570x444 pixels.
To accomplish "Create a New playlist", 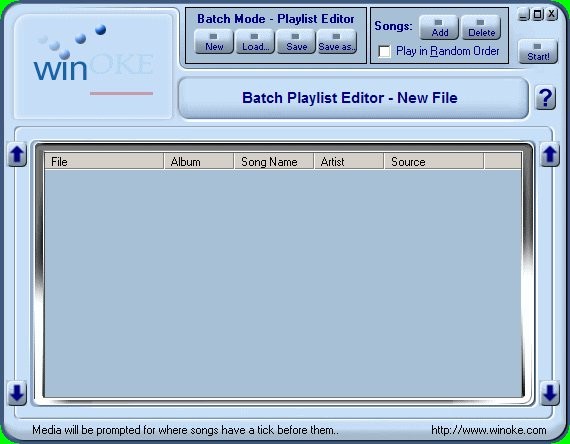I will pyautogui.click(x=214, y=42).
